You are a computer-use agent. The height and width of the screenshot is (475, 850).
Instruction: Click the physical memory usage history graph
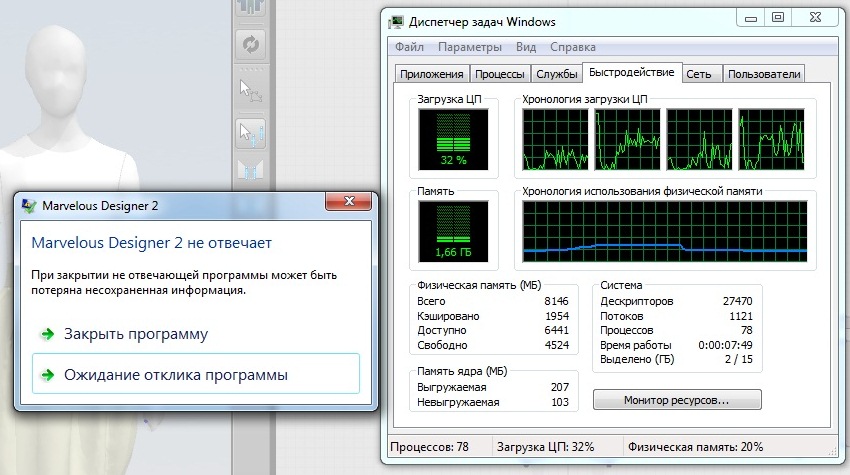pos(665,232)
